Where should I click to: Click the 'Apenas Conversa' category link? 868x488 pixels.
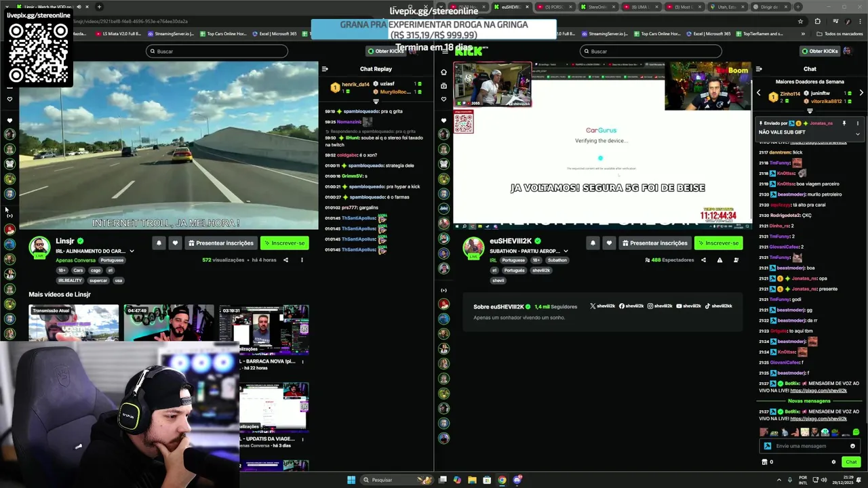point(75,260)
